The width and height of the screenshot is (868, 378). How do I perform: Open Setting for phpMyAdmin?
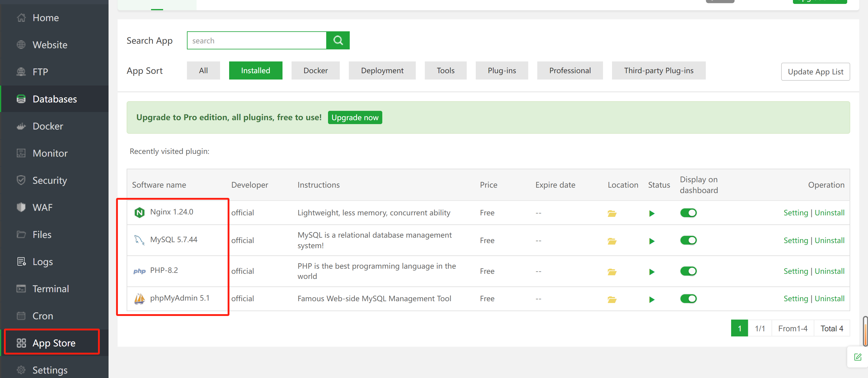tap(796, 298)
